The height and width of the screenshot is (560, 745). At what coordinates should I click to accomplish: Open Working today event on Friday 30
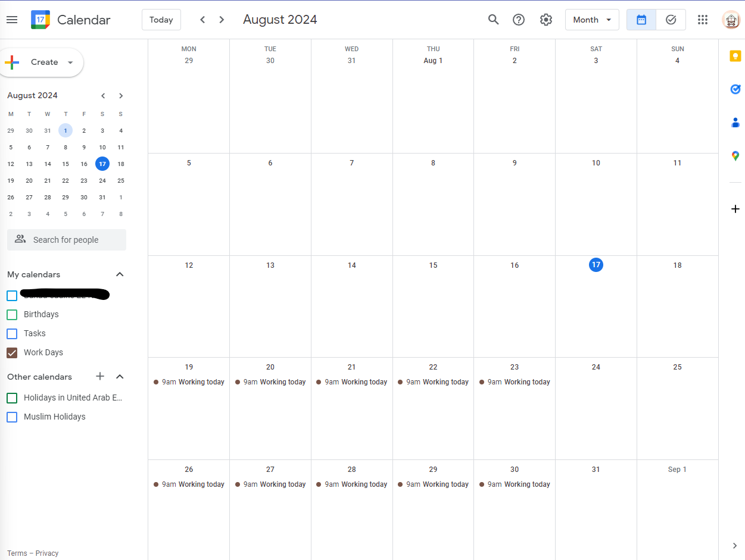pyautogui.click(x=515, y=484)
